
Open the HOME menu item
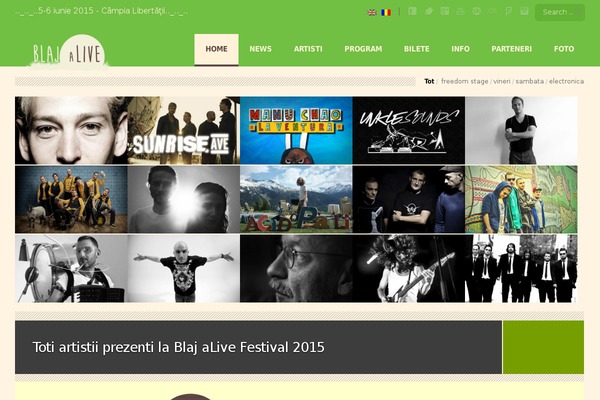click(216, 49)
